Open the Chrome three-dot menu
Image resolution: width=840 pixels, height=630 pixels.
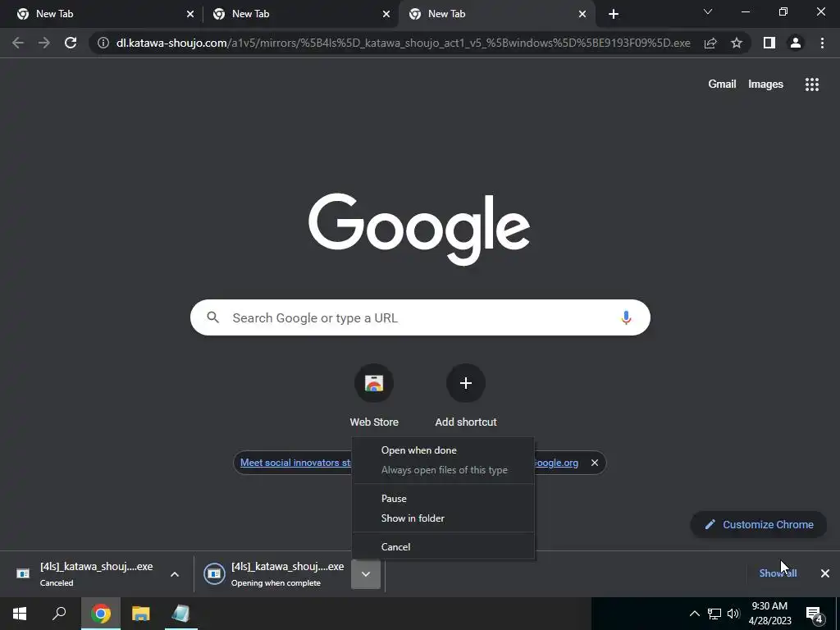822,43
